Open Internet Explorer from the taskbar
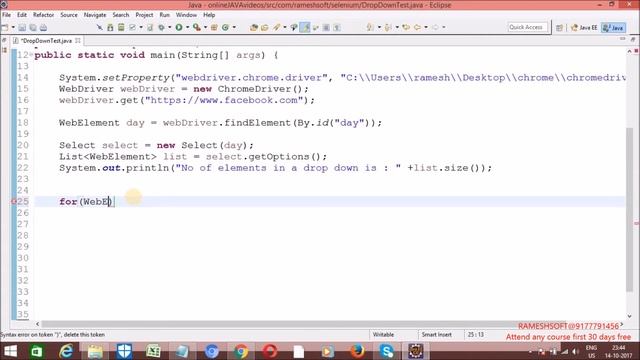This screenshot has width=640, height=360. point(66,351)
